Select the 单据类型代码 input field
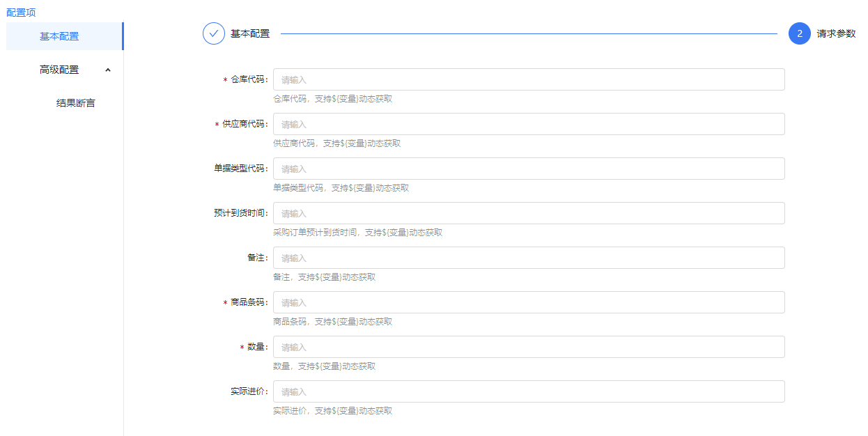This screenshot has width=868, height=436. point(529,169)
